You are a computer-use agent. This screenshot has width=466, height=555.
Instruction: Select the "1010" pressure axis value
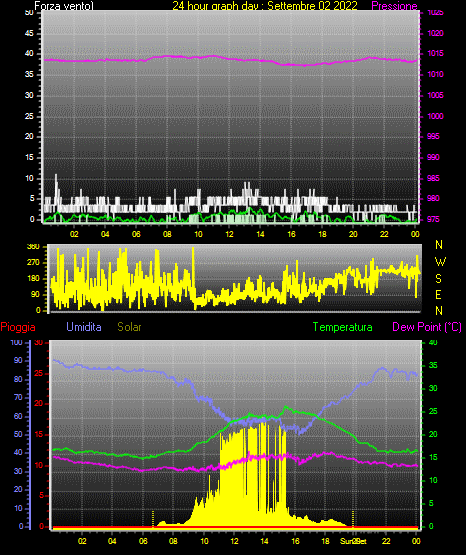coord(435,74)
